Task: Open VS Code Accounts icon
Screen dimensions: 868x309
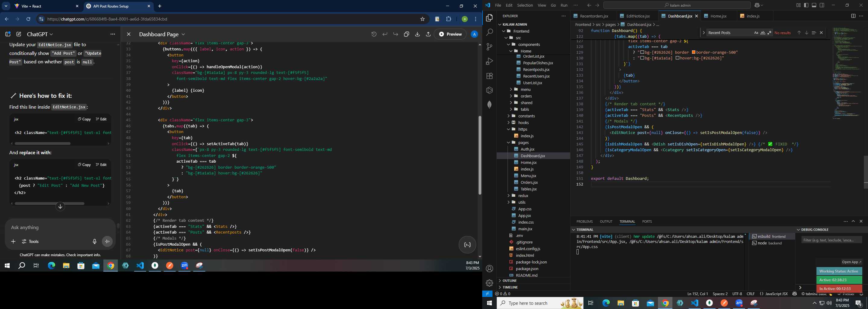Action: [x=489, y=269]
